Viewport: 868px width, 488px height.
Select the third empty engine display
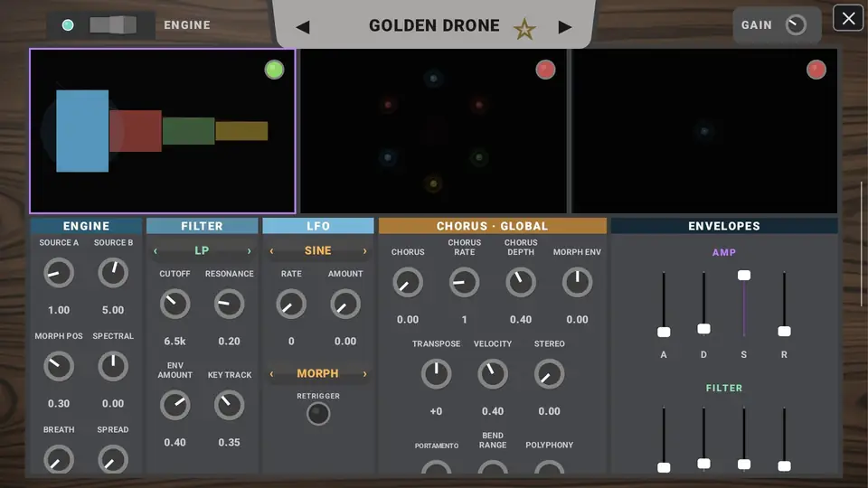click(704, 130)
